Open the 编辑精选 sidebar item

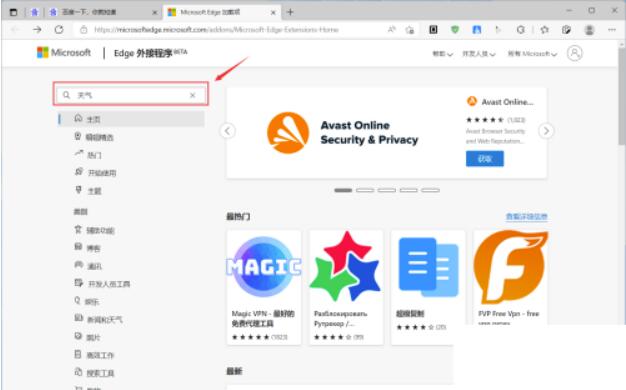pos(94,137)
